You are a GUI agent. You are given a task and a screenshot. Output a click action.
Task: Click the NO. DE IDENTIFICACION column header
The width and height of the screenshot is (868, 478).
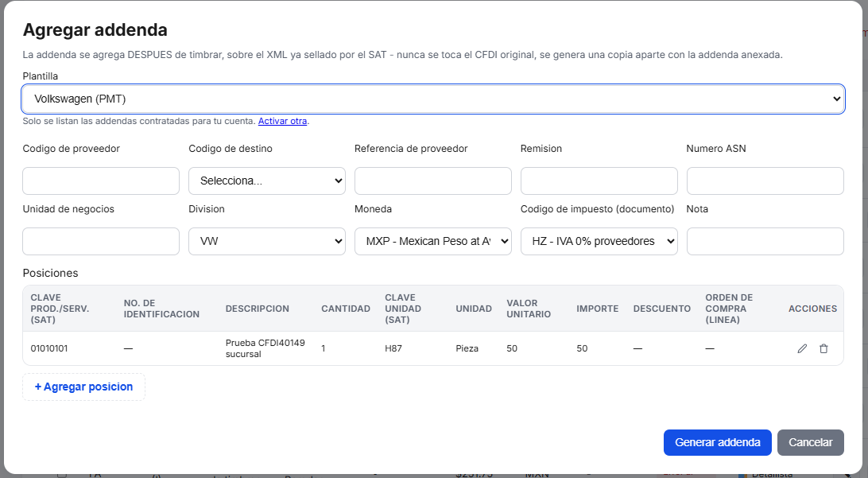pos(161,309)
